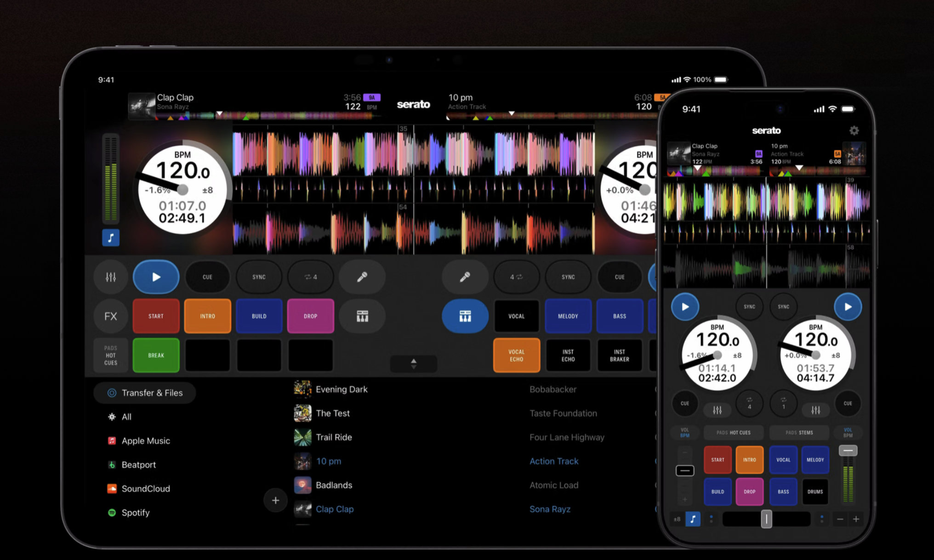This screenshot has height=560, width=934.
Task: Click the crossfader handle on iPhone
Action: tap(766, 519)
